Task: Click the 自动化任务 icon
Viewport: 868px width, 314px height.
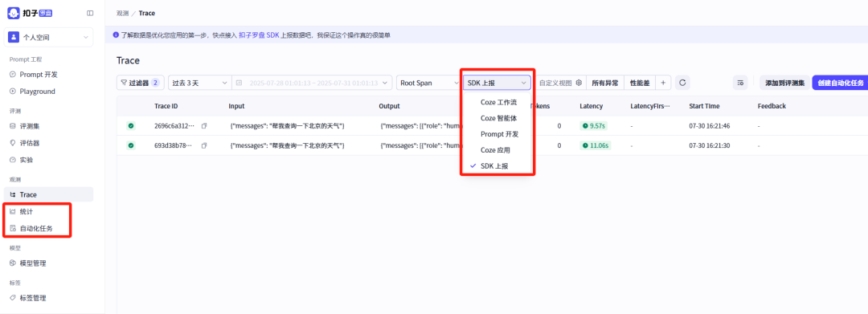Action: coord(13,228)
